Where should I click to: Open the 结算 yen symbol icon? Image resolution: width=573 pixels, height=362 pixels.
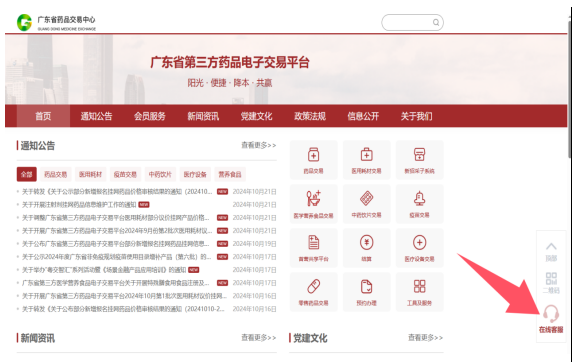click(366, 243)
